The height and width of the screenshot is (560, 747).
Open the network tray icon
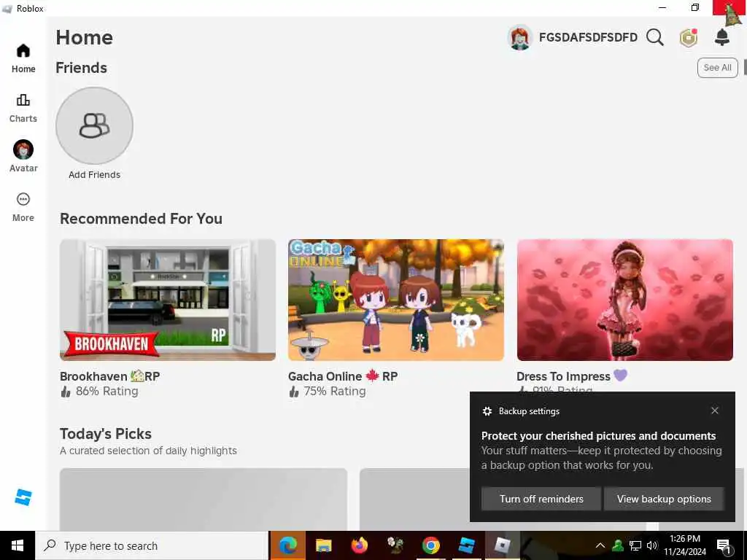(x=635, y=545)
